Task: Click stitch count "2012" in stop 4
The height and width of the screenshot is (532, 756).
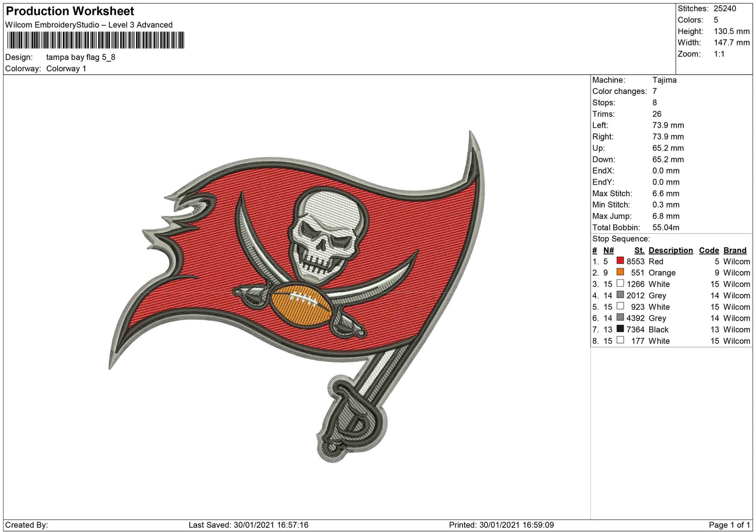Action: (636, 296)
